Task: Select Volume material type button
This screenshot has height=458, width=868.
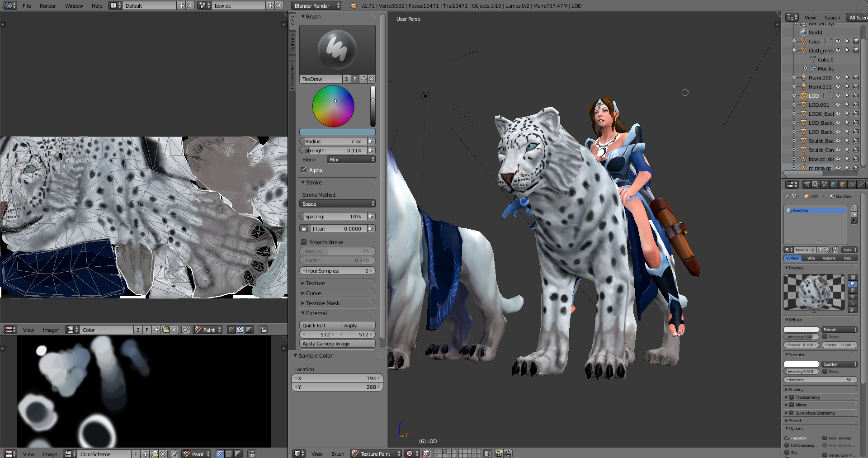Action: click(x=829, y=258)
